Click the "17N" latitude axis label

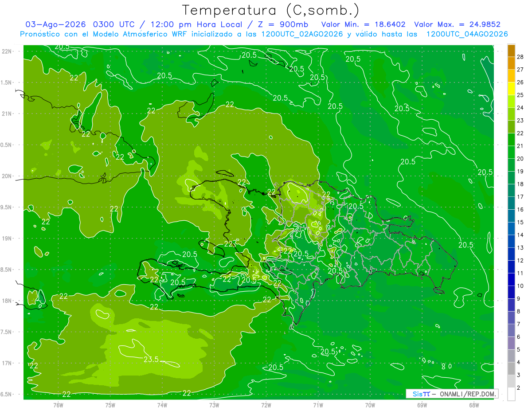(x=7, y=363)
